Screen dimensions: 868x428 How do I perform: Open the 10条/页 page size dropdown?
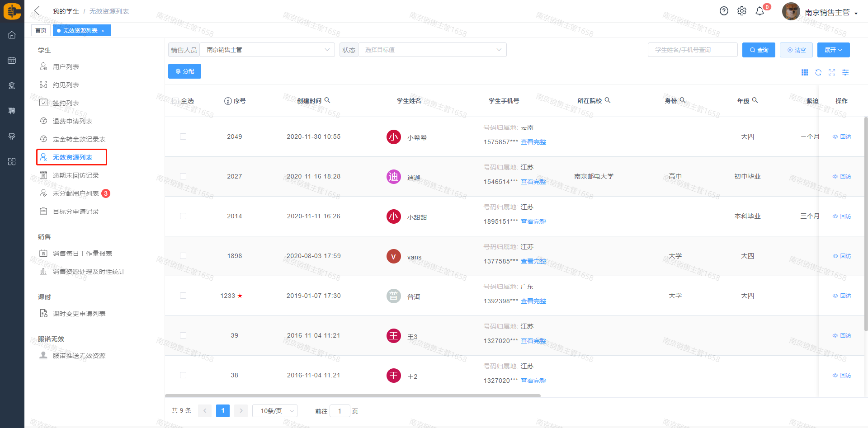click(x=274, y=411)
